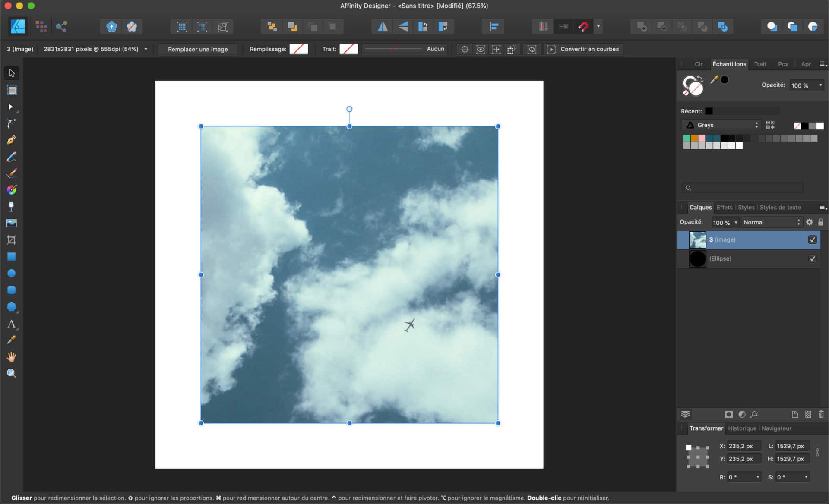Image resolution: width=829 pixels, height=504 pixels.
Task: Pick the green swatch in the palette
Action: 687,138
